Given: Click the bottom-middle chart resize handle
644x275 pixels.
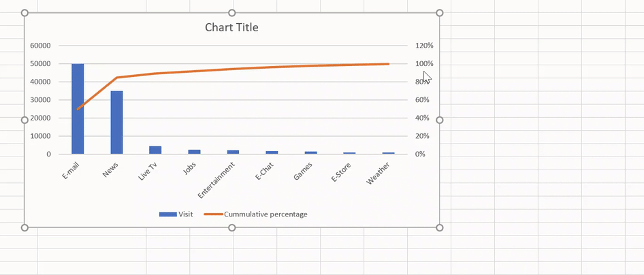Looking at the screenshot, I should [x=232, y=227].
